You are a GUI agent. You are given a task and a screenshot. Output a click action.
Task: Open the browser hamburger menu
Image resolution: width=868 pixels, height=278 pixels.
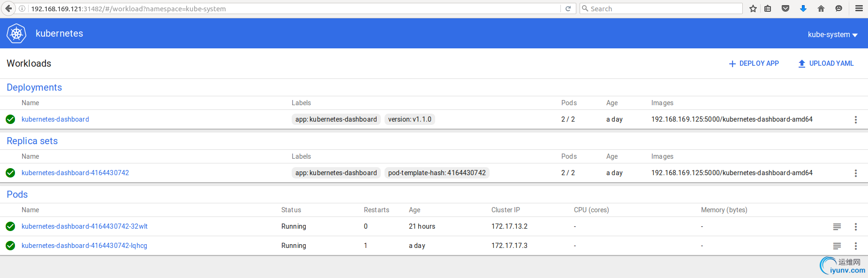click(x=859, y=8)
